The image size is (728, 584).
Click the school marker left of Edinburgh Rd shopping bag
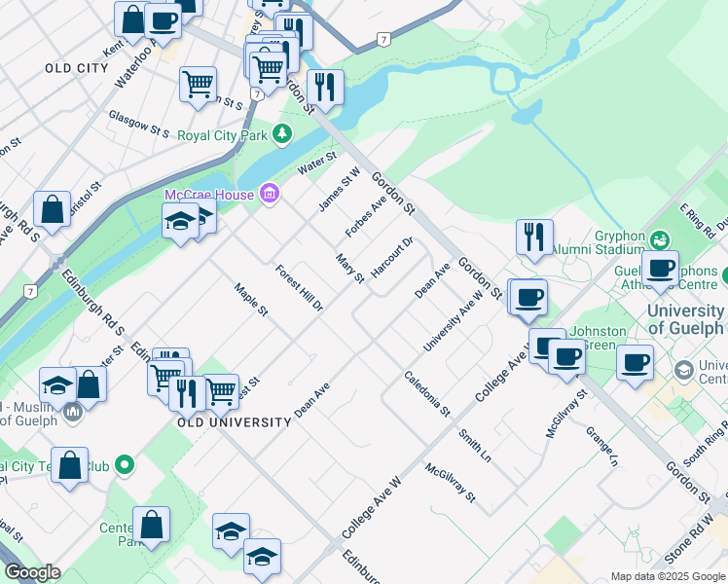[x=57, y=386]
